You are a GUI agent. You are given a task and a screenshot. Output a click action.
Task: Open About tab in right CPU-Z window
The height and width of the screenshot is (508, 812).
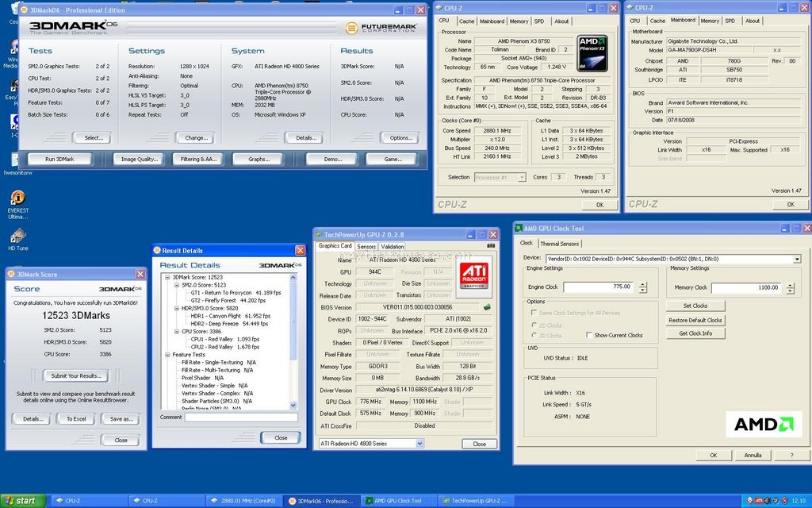click(753, 21)
